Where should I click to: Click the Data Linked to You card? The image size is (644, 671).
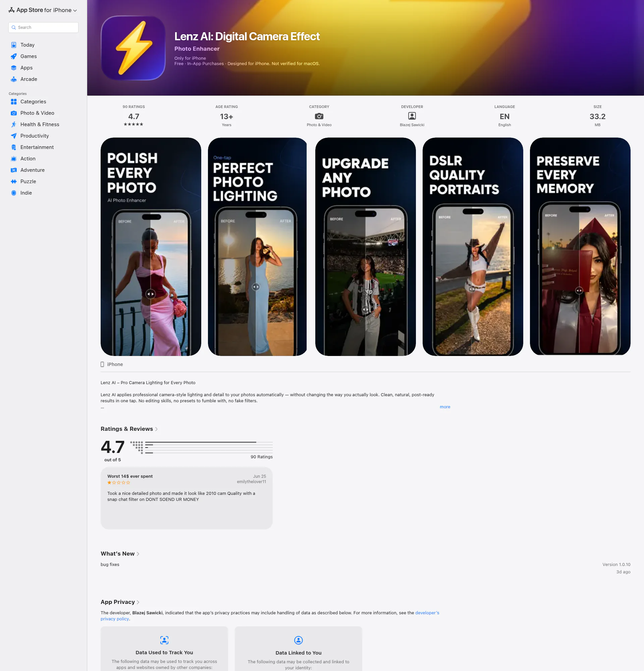[x=299, y=649]
